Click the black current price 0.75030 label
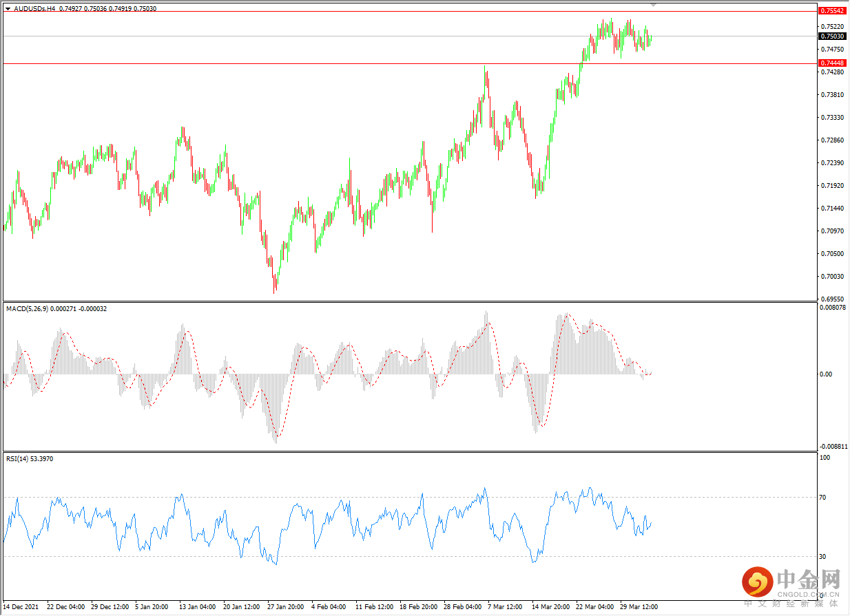This screenshot has height=616, width=850. tap(832, 36)
